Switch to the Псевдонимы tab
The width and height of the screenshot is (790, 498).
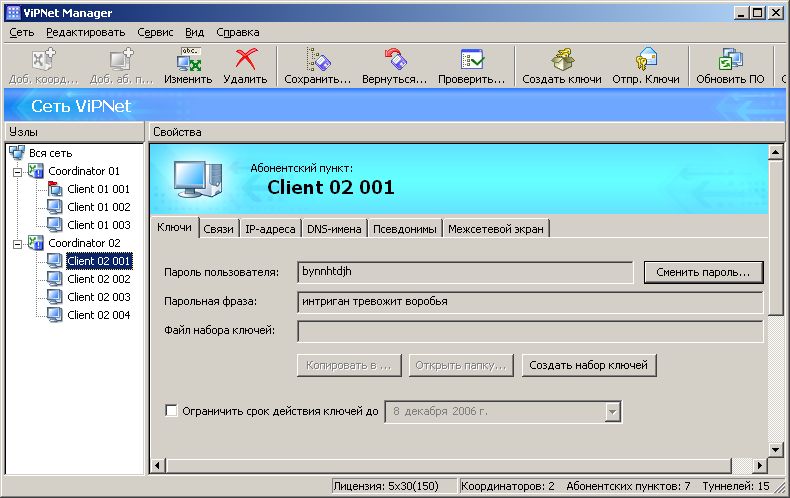point(405,229)
